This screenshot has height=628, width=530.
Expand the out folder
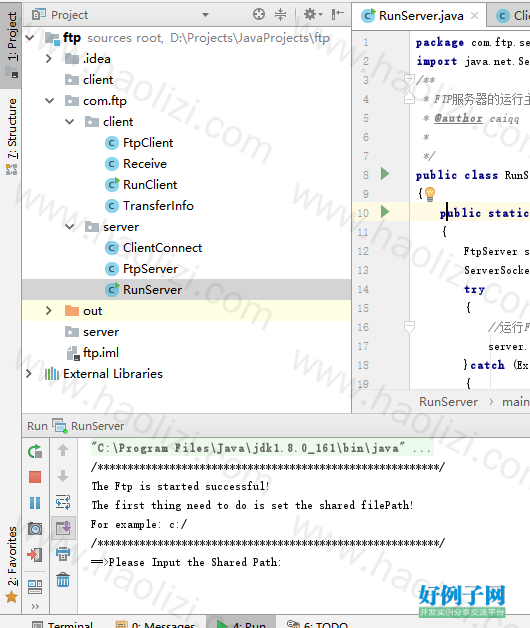(48, 311)
